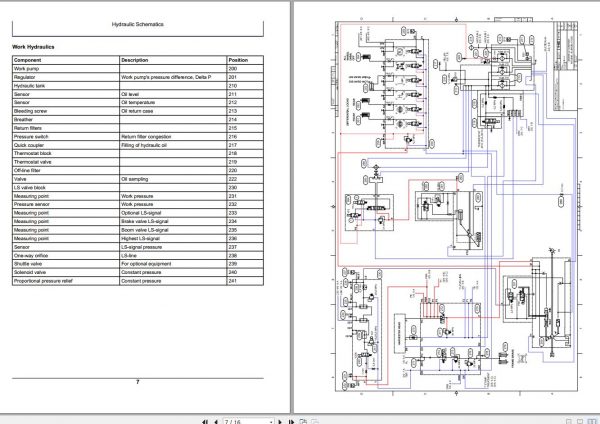Select 'Proportional pressure relief' entry
600x424 pixels.
(x=43, y=281)
